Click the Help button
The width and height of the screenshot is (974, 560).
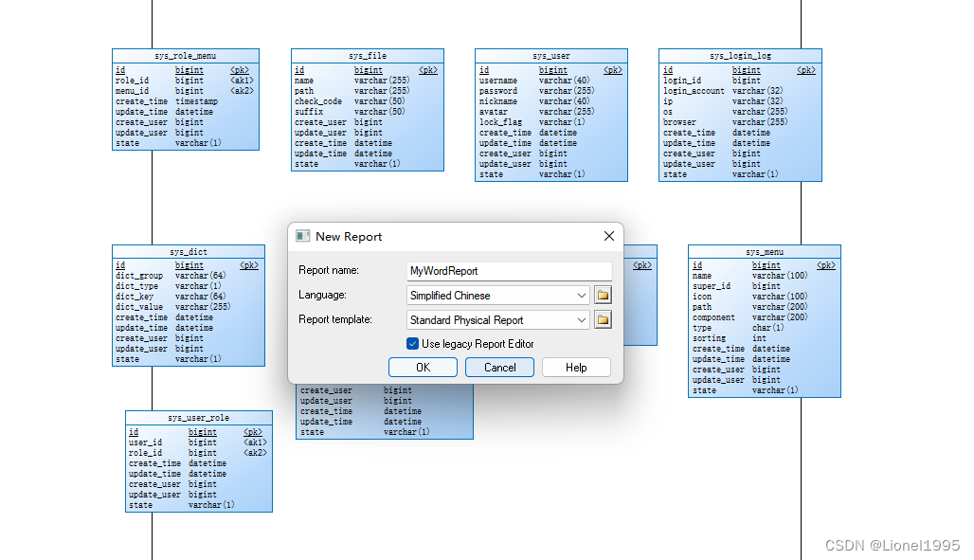576,368
